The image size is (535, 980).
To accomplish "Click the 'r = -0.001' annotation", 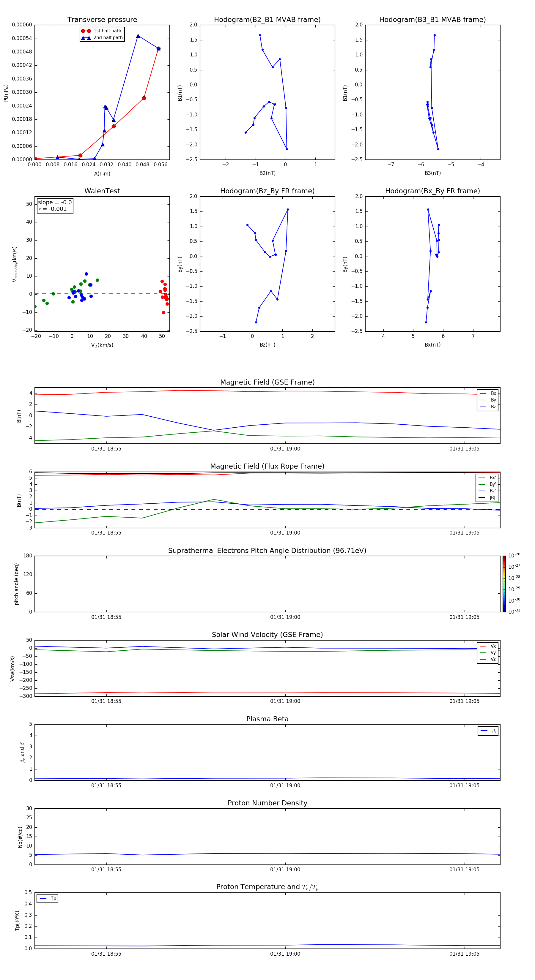I will click(x=53, y=209).
